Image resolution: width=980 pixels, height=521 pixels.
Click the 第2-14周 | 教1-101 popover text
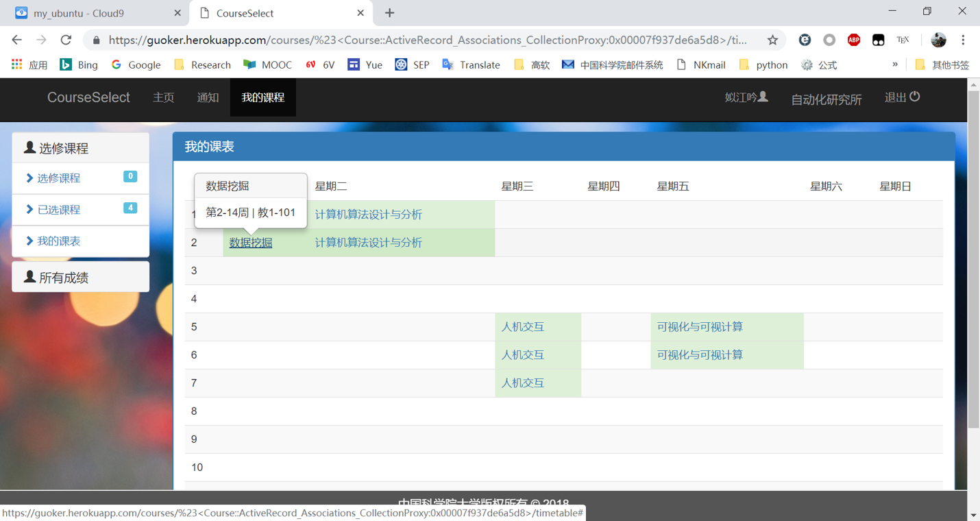click(x=251, y=213)
